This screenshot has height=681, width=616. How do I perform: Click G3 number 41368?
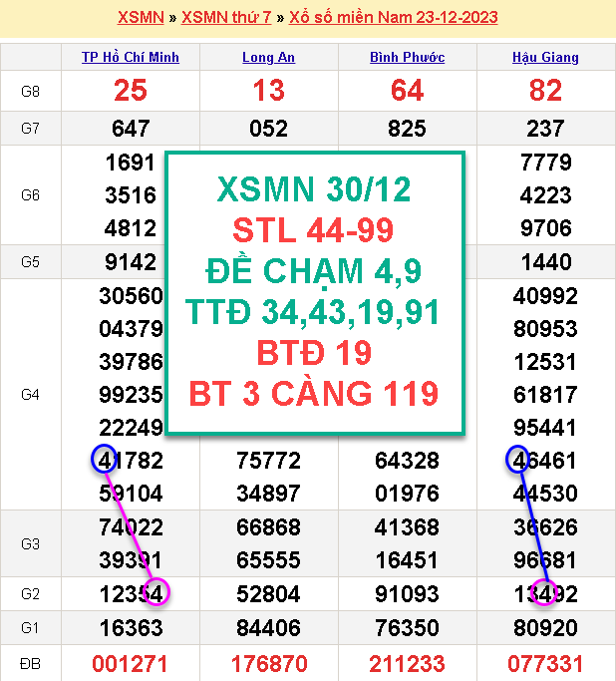click(x=408, y=527)
